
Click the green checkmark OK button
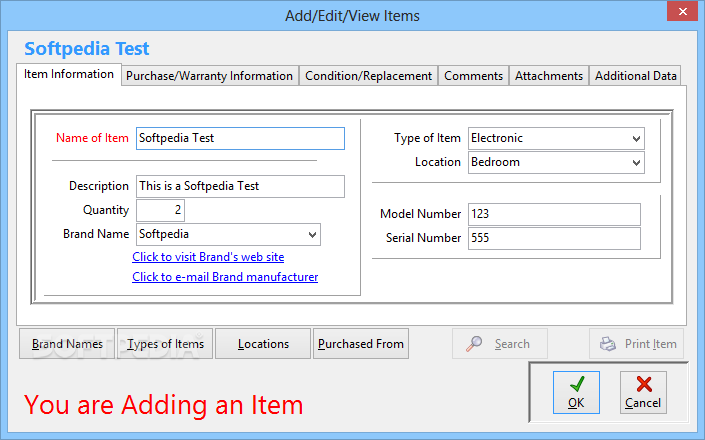(576, 392)
